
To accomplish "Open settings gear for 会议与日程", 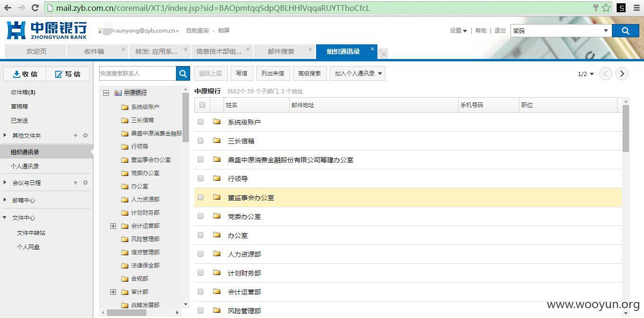I will [x=85, y=183].
